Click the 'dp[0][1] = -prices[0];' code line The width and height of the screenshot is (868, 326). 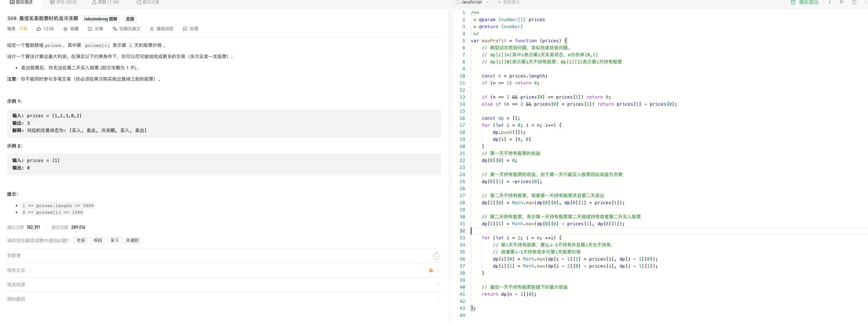pyautogui.click(x=512, y=182)
